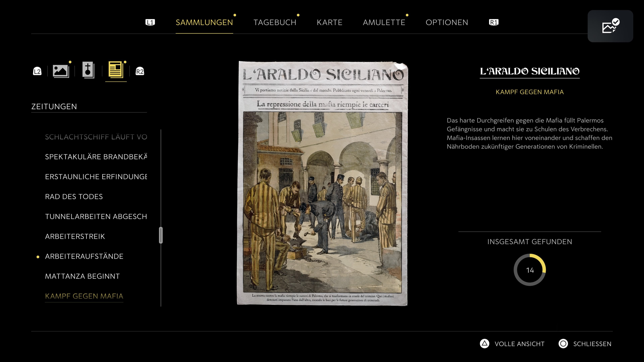Open the OPTIONEN tab
Screen dimensions: 644x362
[x=447, y=22]
